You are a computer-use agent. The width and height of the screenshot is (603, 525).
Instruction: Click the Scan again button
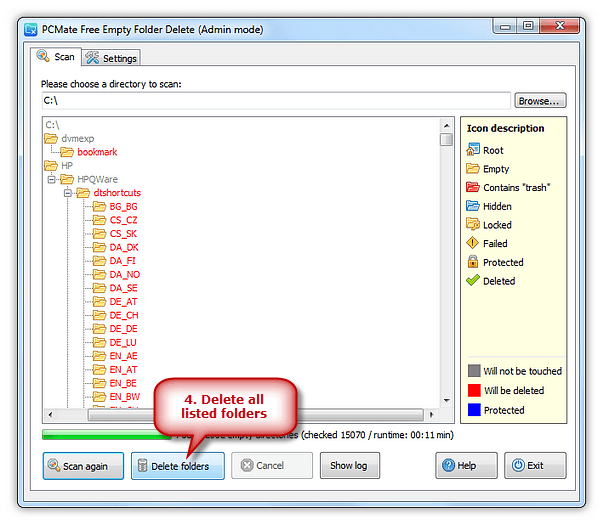[x=83, y=466]
